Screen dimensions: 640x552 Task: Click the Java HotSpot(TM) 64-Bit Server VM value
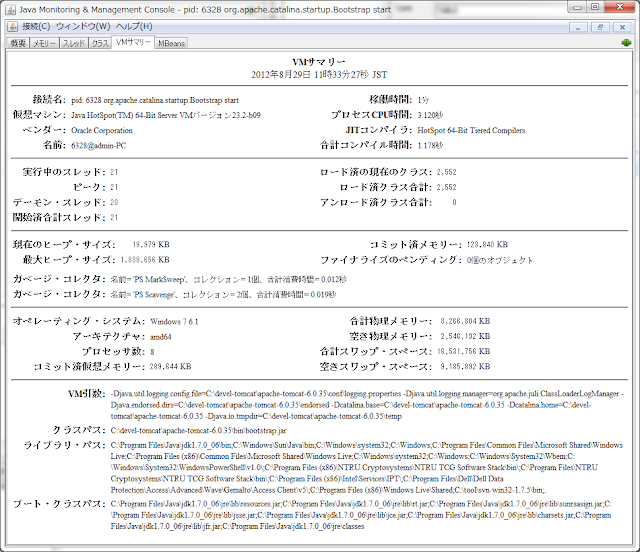166,115
